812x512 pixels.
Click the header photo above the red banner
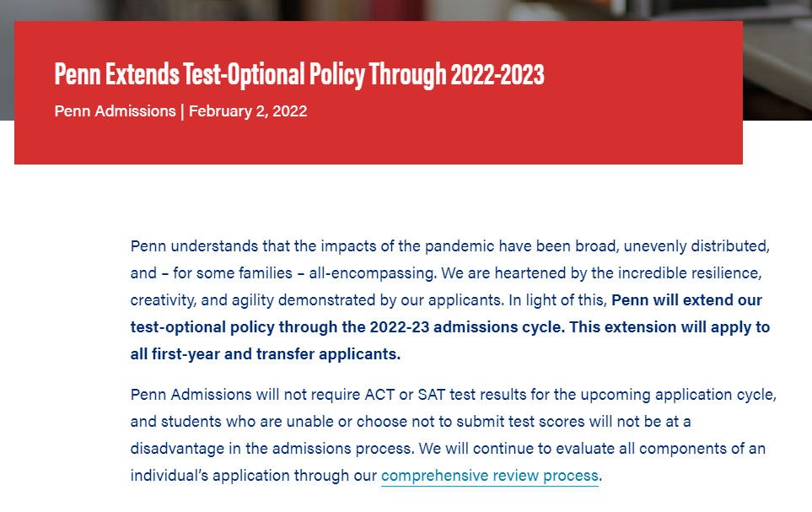pos(406,10)
